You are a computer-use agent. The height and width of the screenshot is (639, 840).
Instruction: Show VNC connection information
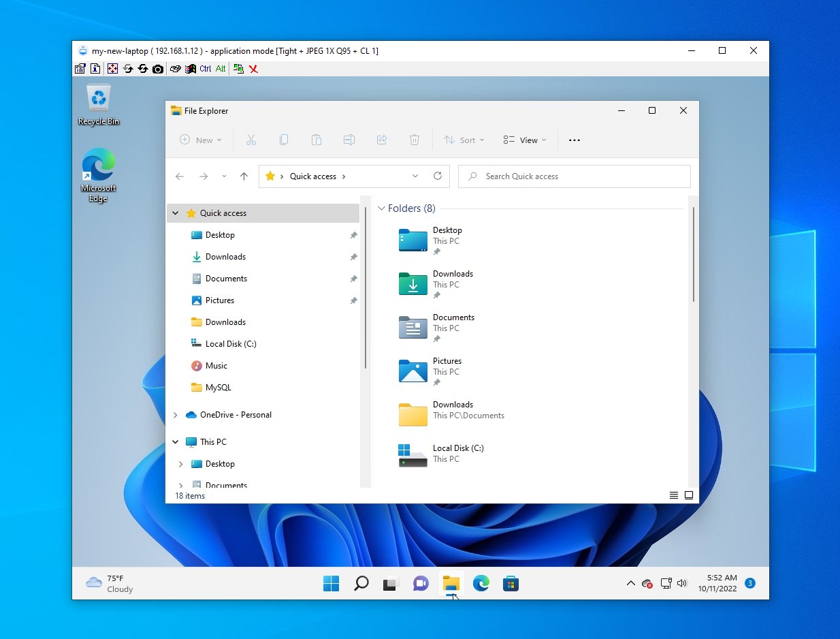(96, 69)
